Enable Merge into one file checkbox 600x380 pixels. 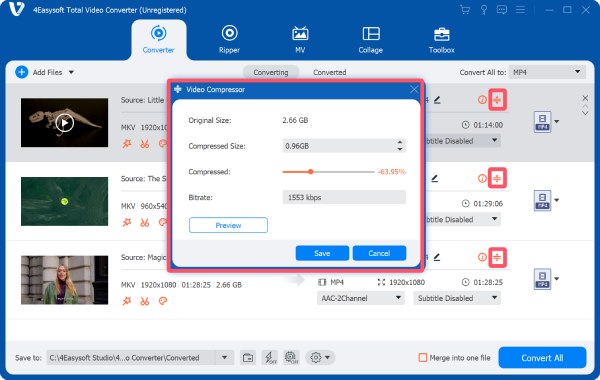pyautogui.click(x=422, y=357)
